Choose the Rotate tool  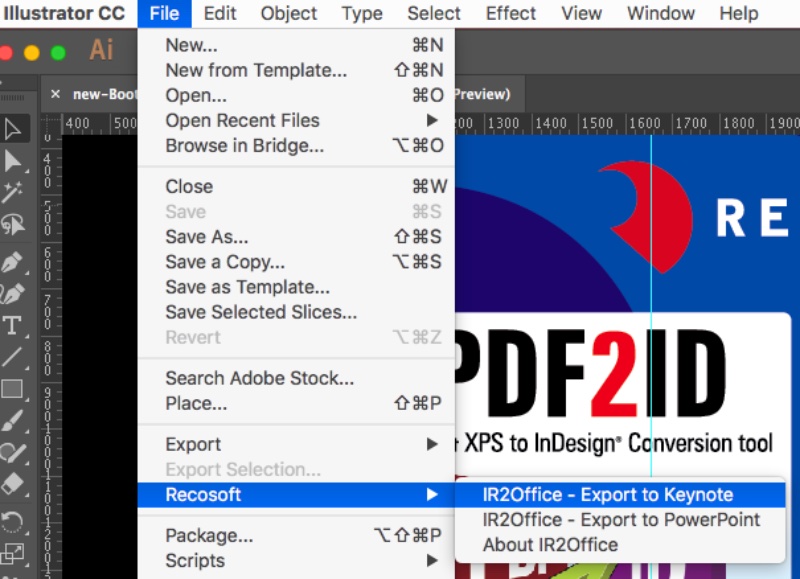[13, 520]
